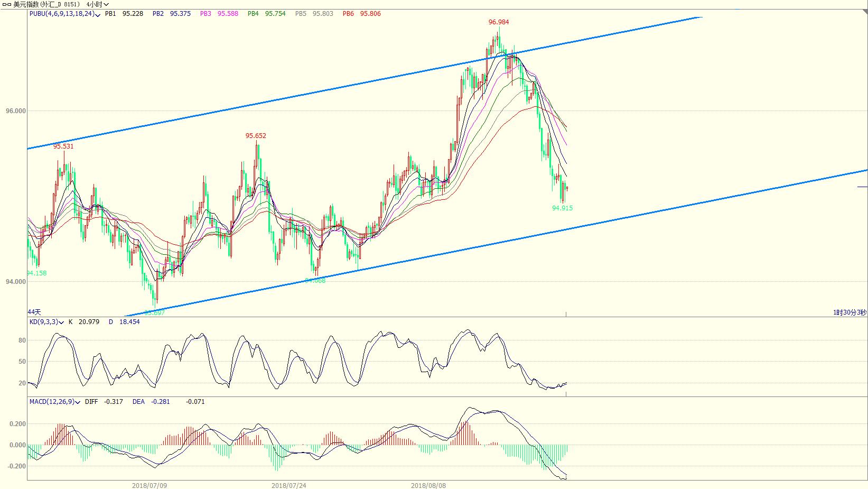
Task: Expand the PUBU(4,6,9,13,18,24) indicator dropdown
Action: tap(98, 14)
